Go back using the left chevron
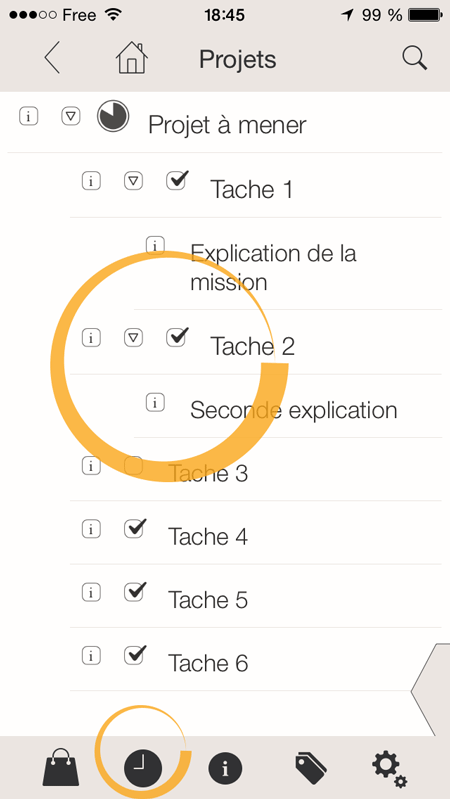This screenshot has width=450, height=799. (52, 58)
